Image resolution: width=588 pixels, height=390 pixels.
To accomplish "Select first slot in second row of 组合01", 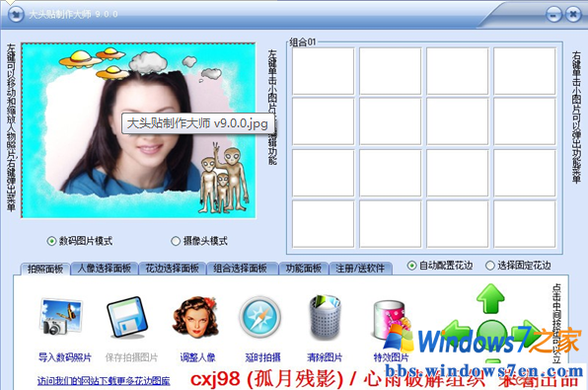I will [323, 121].
